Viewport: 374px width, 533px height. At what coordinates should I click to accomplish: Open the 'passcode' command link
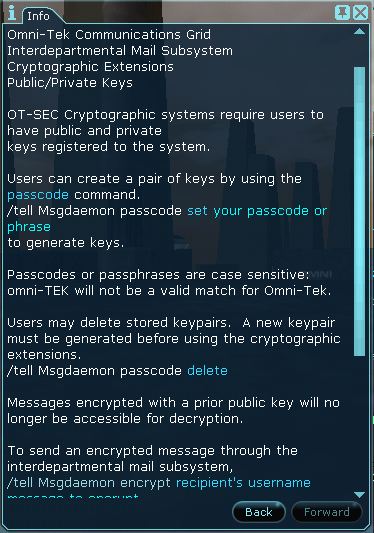[38, 195]
